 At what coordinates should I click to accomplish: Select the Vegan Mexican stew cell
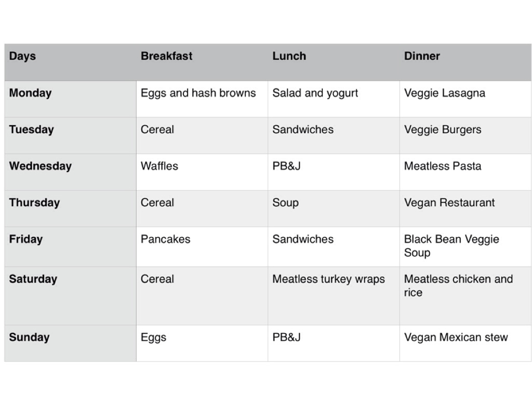456,337
